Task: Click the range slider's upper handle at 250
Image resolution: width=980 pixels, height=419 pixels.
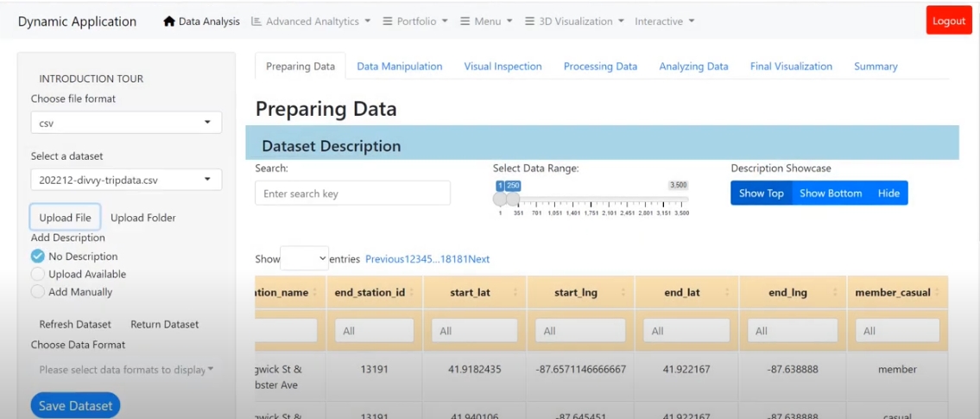Action: pos(513,199)
